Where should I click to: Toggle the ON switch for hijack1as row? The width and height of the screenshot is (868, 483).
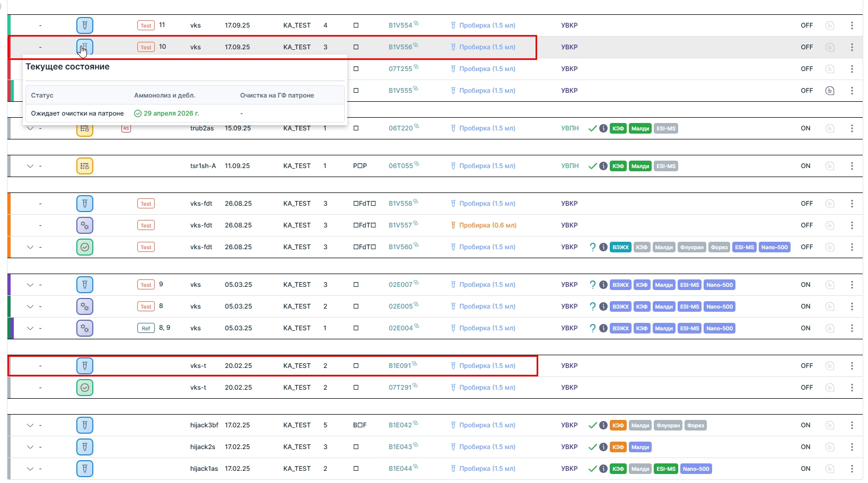tap(805, 469)
